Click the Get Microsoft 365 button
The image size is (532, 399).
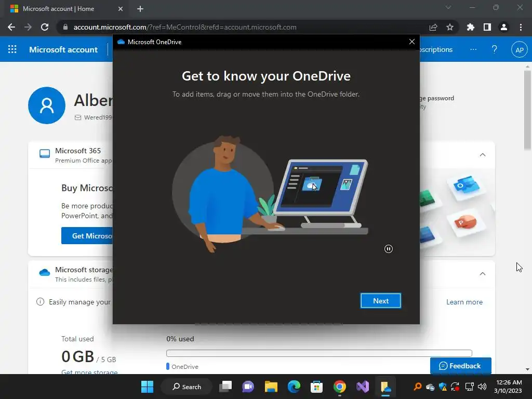point(87,236)
